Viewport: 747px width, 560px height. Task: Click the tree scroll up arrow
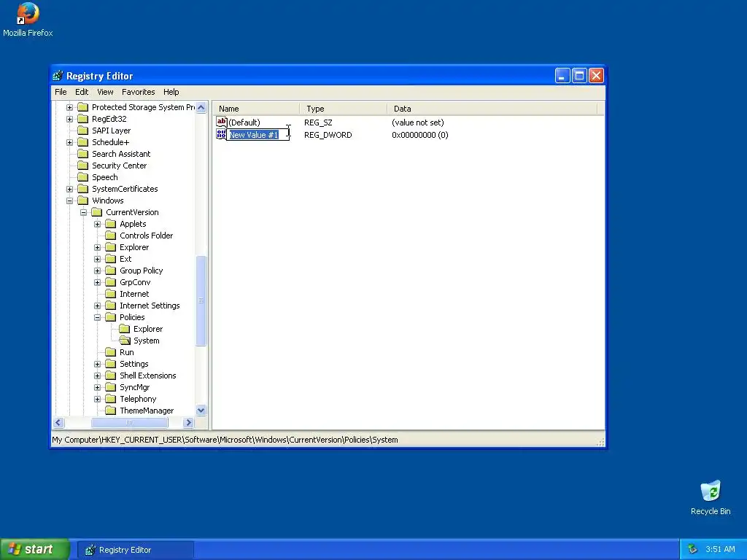201,108
